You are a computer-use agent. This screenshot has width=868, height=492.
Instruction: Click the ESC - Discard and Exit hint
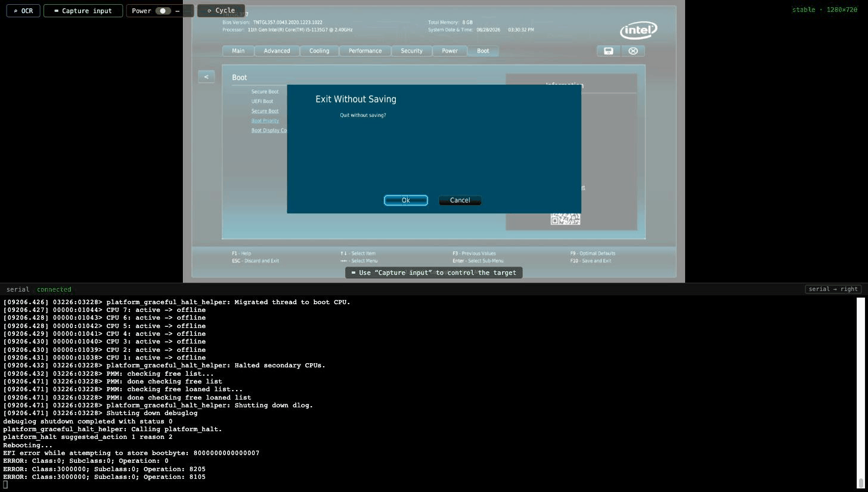point(255,261)
